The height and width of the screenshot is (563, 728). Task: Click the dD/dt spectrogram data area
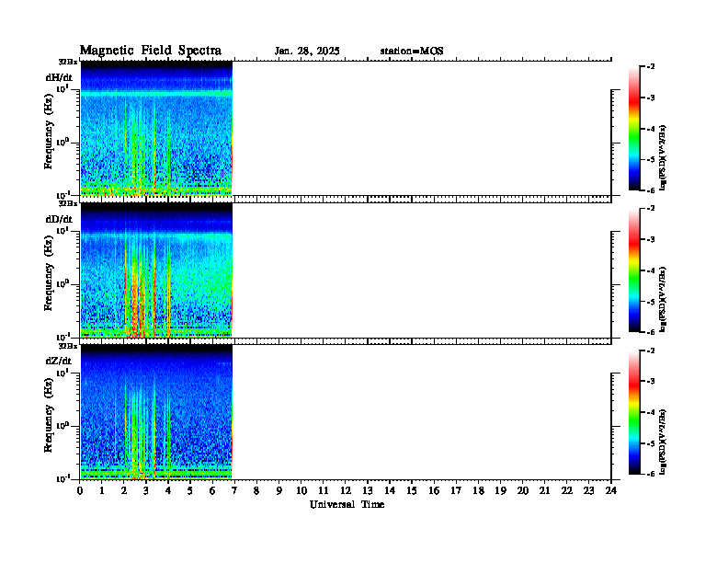coord(156,270)
